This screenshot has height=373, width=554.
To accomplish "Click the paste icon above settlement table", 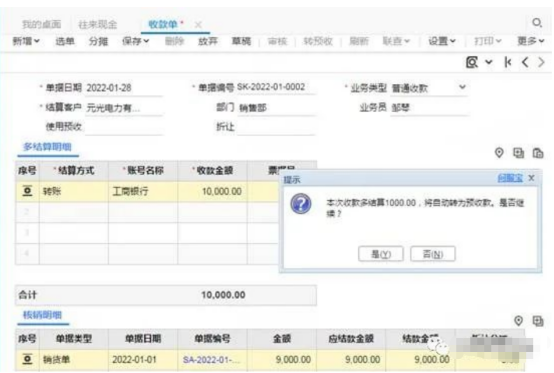I will pyautogui.click(x=538, y=153).
